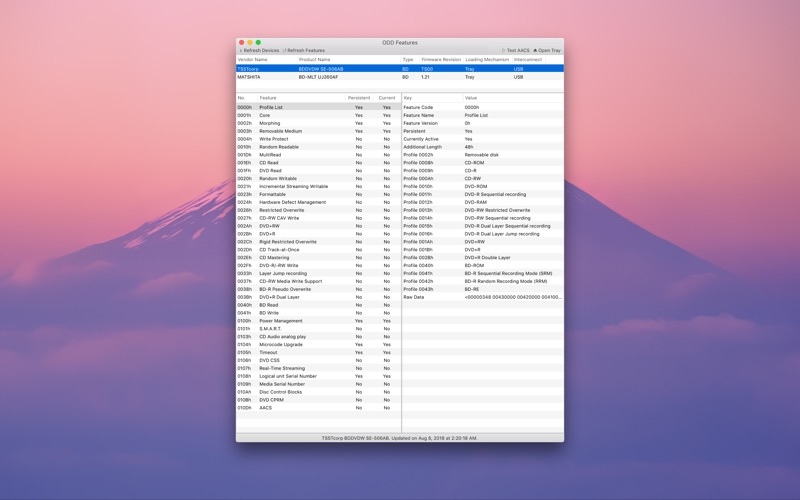Click the Interconnect column header

[x=528, y=60]
